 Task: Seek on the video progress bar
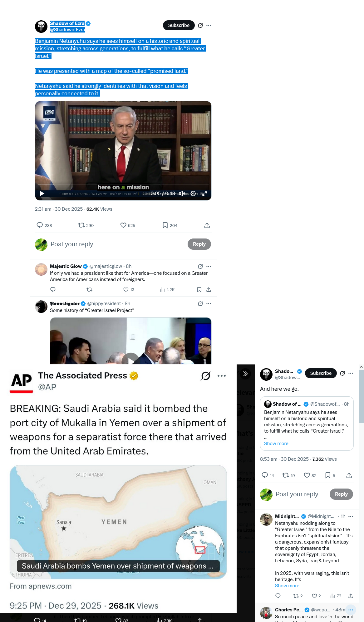pyautogui.click(x=123, y=184)
